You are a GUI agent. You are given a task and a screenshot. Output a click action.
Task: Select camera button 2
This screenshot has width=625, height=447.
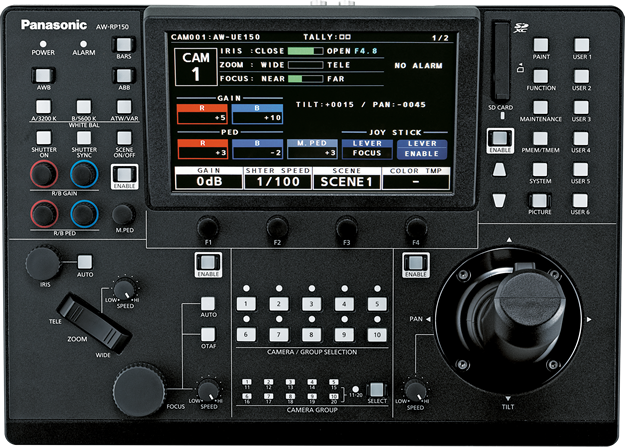(x=279, y=304)
